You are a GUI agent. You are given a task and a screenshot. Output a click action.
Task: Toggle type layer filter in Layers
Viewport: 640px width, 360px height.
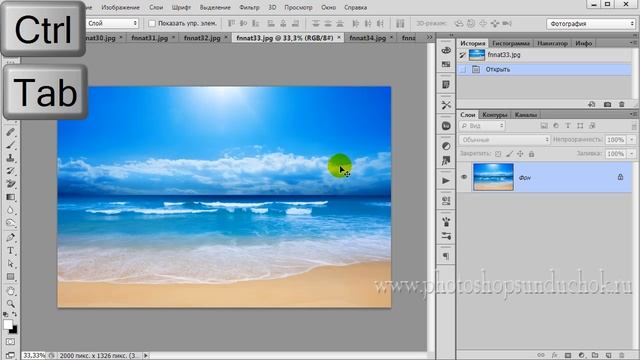pyautogui.click(x=568, y=126)
